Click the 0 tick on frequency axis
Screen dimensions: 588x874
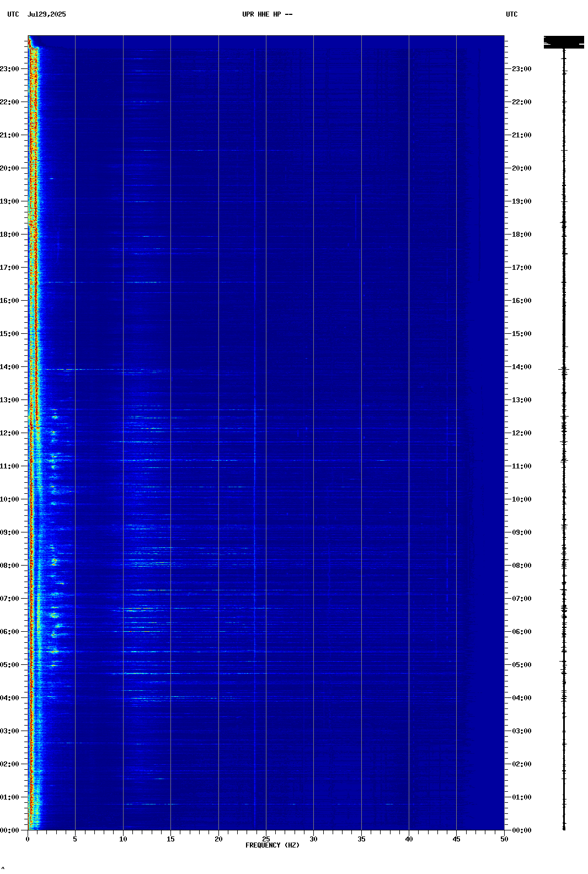[28, 839]
